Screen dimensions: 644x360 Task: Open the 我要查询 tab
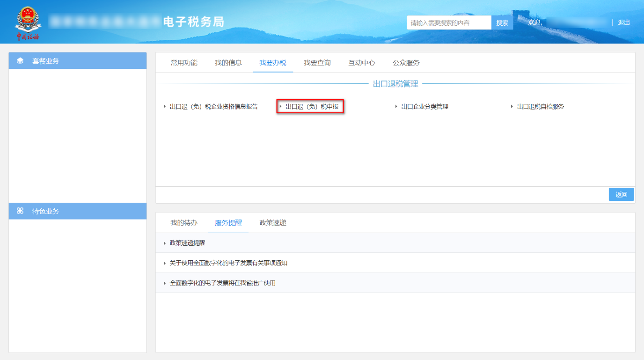318,62
